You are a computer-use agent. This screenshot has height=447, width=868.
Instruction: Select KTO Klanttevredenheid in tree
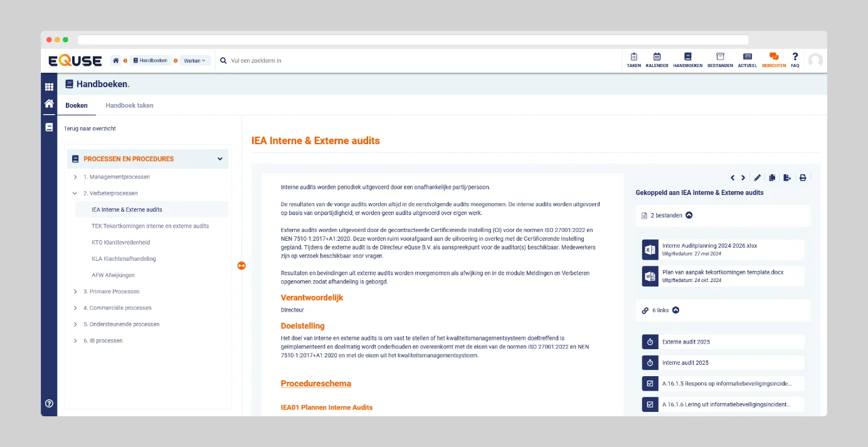[x=120, y=243]
